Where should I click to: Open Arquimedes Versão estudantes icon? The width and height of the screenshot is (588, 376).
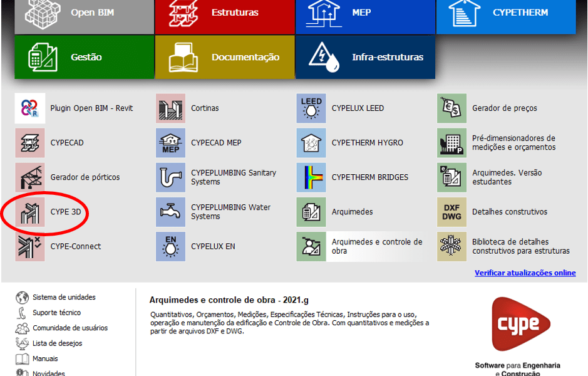(452, 177)
